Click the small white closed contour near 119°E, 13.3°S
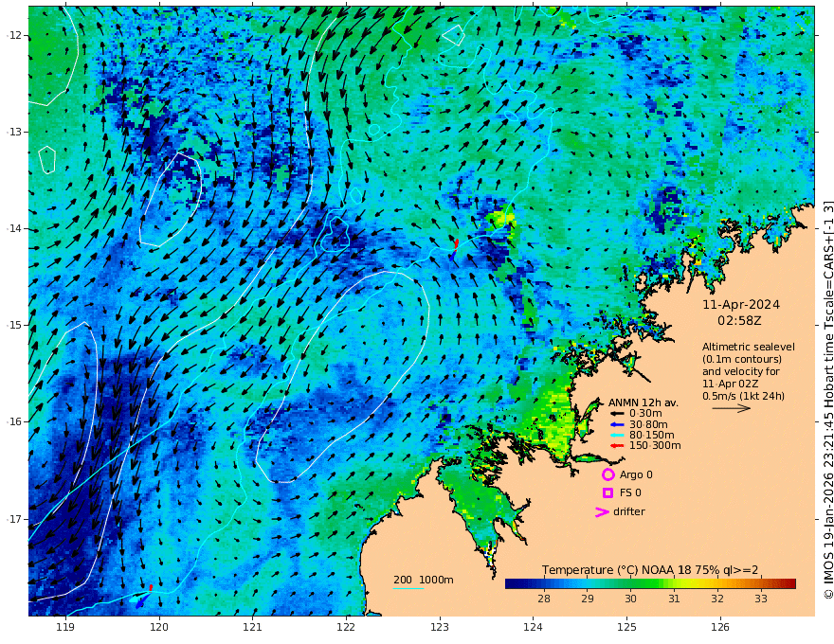This screenshot has width=834, height=644. point(46,159)
